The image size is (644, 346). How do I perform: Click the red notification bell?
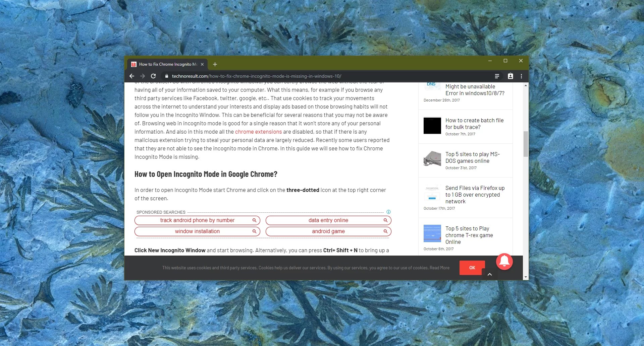coord(504,261)
